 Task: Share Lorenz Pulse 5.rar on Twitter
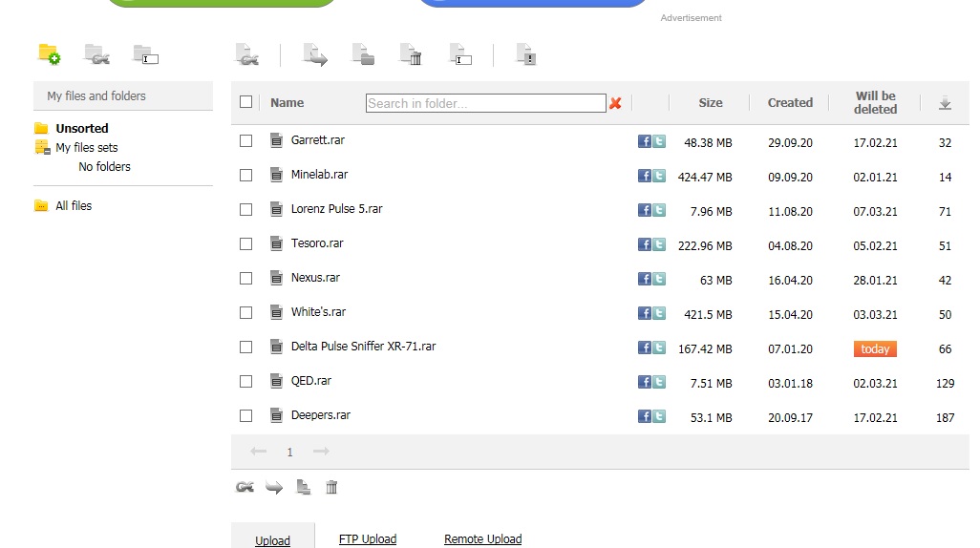(659, 210)
